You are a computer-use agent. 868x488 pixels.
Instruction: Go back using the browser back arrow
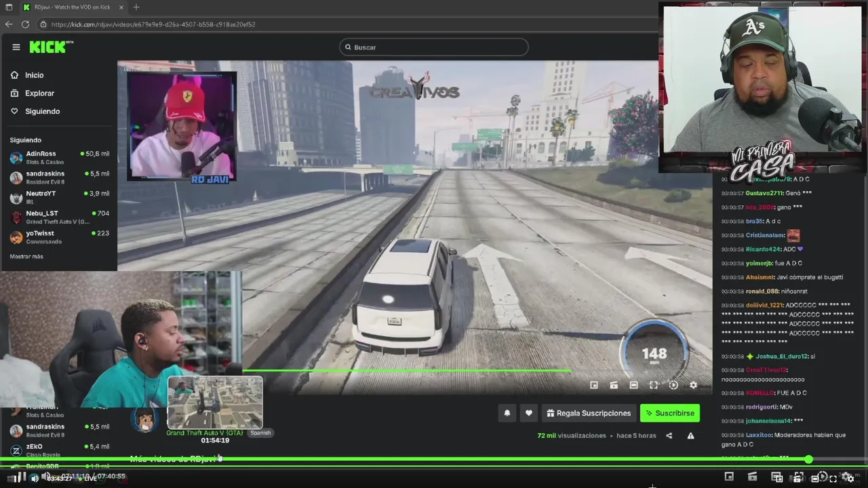(x=9, y=24)
